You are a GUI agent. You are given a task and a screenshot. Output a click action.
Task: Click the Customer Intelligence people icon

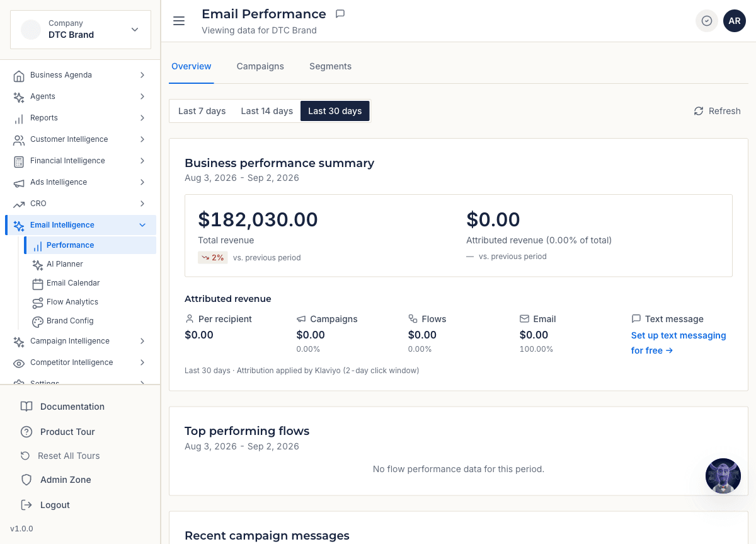[x=19, y=140]
